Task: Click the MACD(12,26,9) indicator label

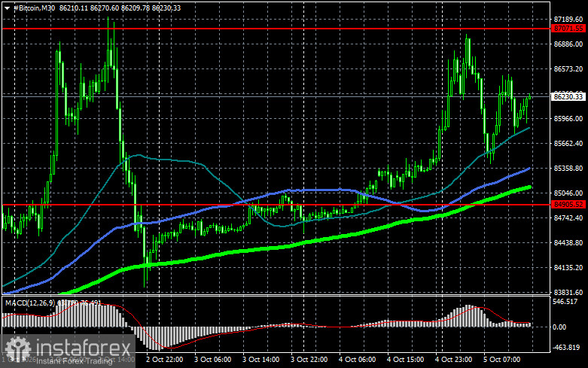Action: [30, 303]
